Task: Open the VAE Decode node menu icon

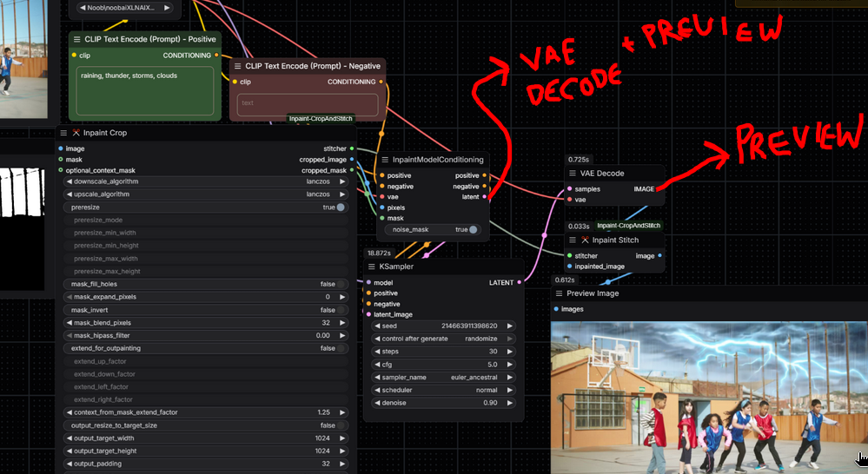Action: [x=573, y=173]
